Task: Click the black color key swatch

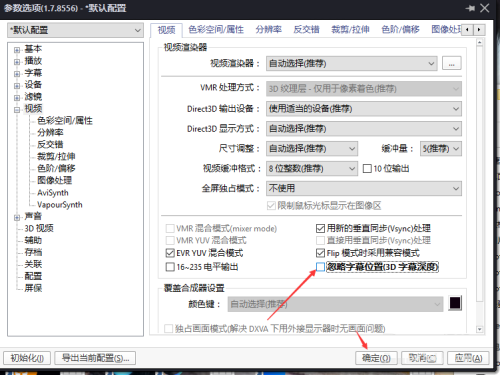Action: pos(455,303)
